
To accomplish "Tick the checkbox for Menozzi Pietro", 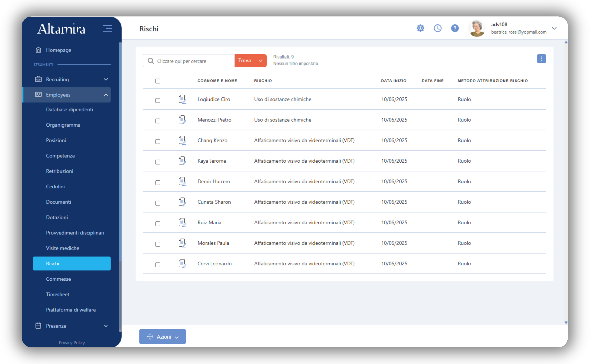I will click(x=158, y=121).
